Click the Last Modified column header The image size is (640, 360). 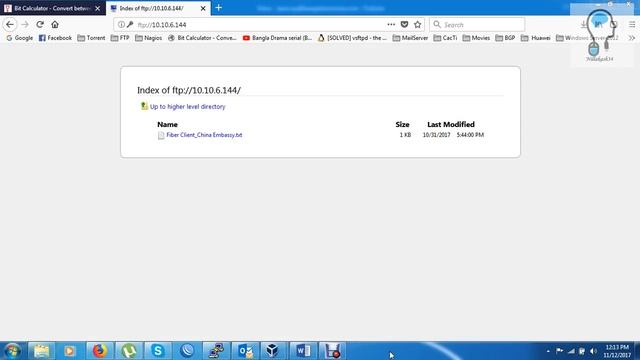tap(451, 124)
